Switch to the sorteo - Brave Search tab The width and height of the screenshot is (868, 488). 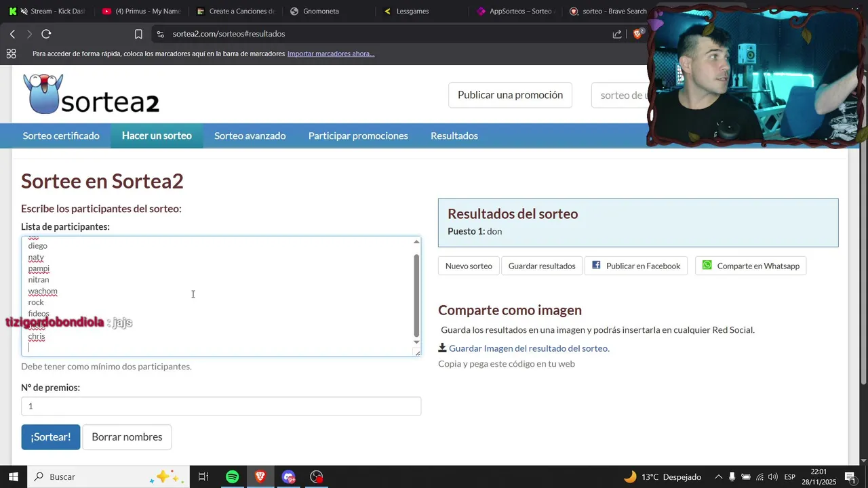click(607, 11)
